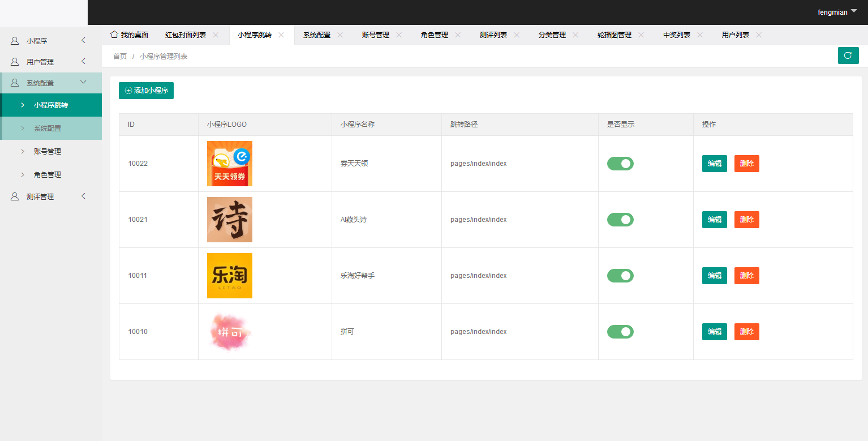Click the 添加小程序 button
Image resolution: width=868 pixels, height=441 pixels.
[146, 90]
